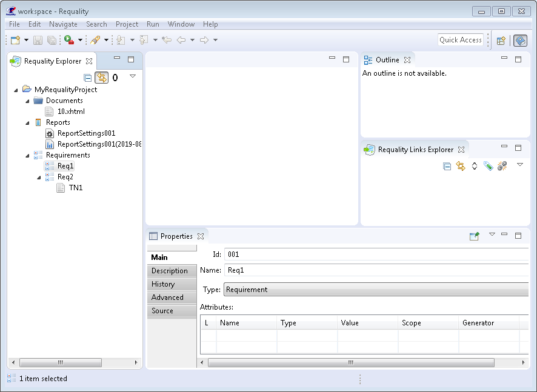This screenshot has width=537, height=392.
Task: Collapse the Req2 tree node
Action: click(39, 178)
